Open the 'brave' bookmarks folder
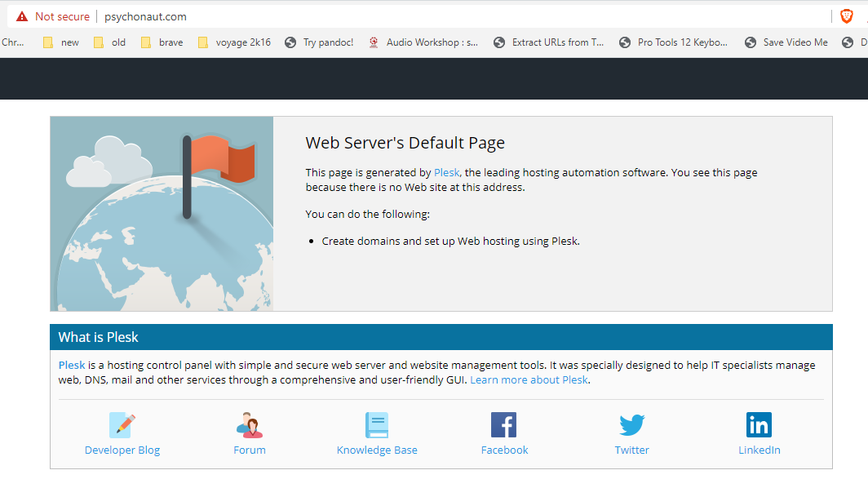 click(x=162, y=42)
